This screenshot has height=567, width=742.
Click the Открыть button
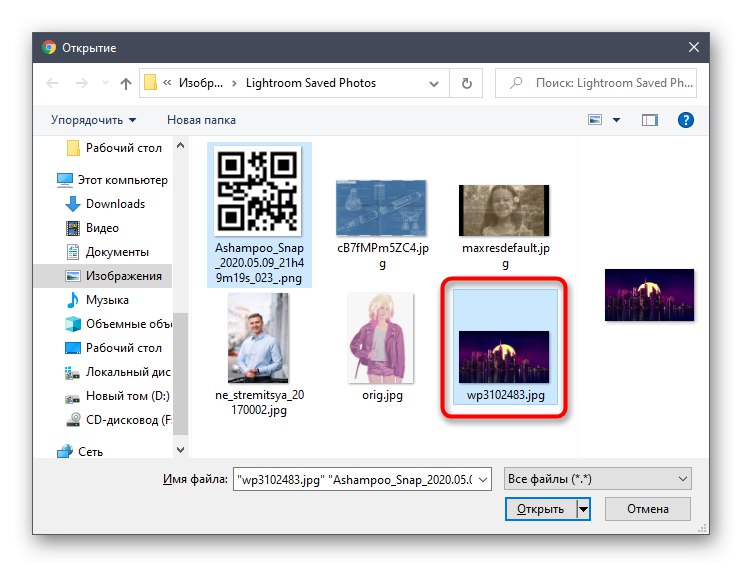point(540,509)
